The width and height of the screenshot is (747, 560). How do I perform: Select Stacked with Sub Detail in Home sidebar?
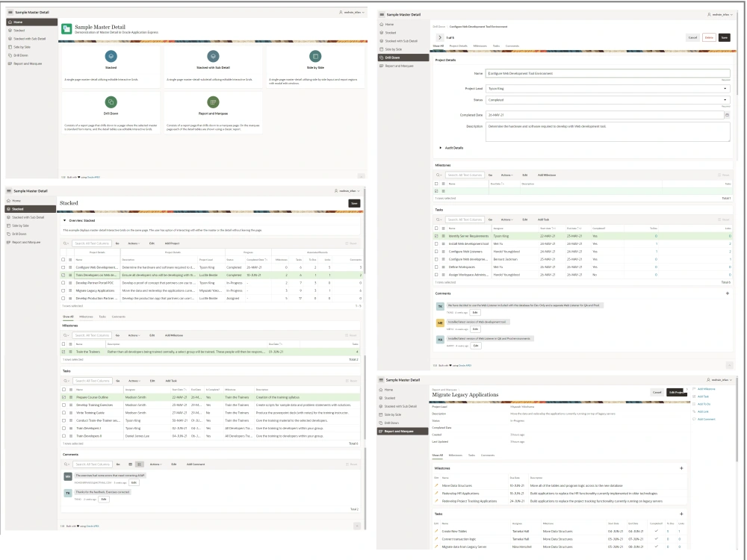tap(30, 39)
